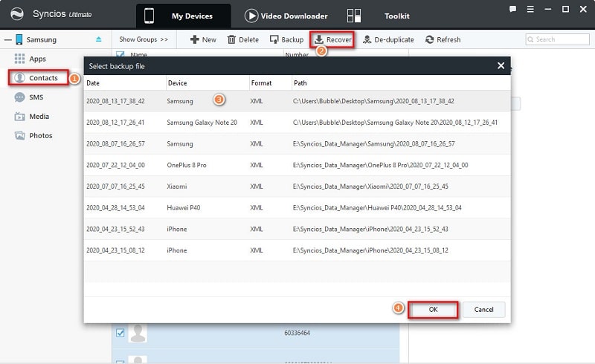Image resolution: width=595 pixels, height=364 pixels.
Task: Select Contacts in the sidebar
Action: coord(39,78)
